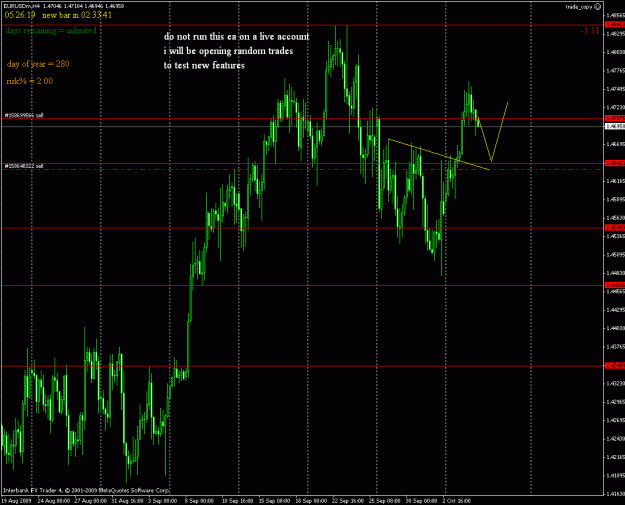625x505 pixels.
Task: Click the 'to test new features' line
Action: point(204,65)
